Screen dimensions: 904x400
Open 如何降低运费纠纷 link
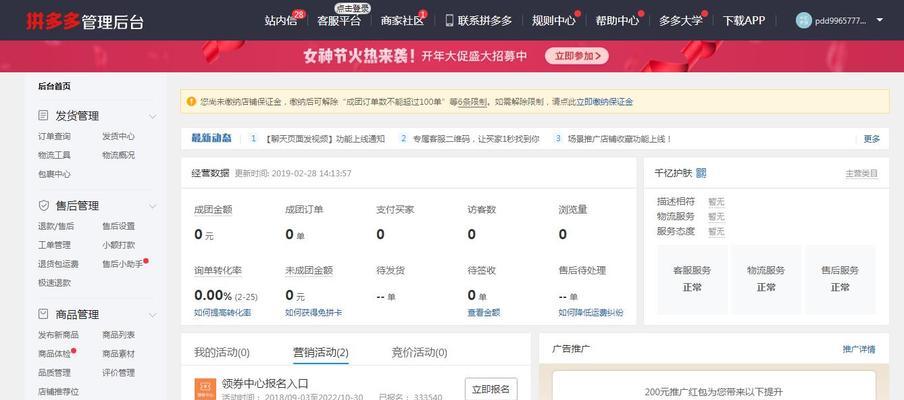[x=591, y=312]
